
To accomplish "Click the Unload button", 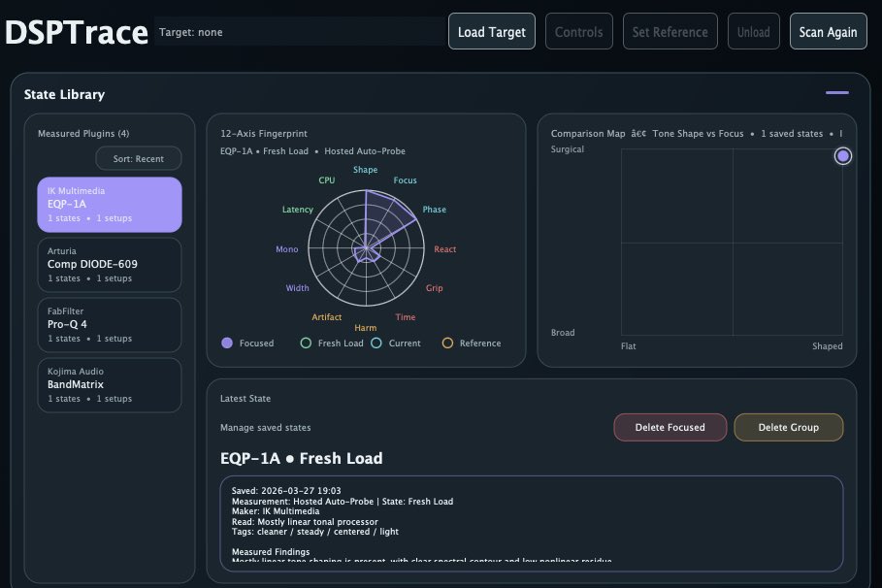I will [x=753, y=31].
